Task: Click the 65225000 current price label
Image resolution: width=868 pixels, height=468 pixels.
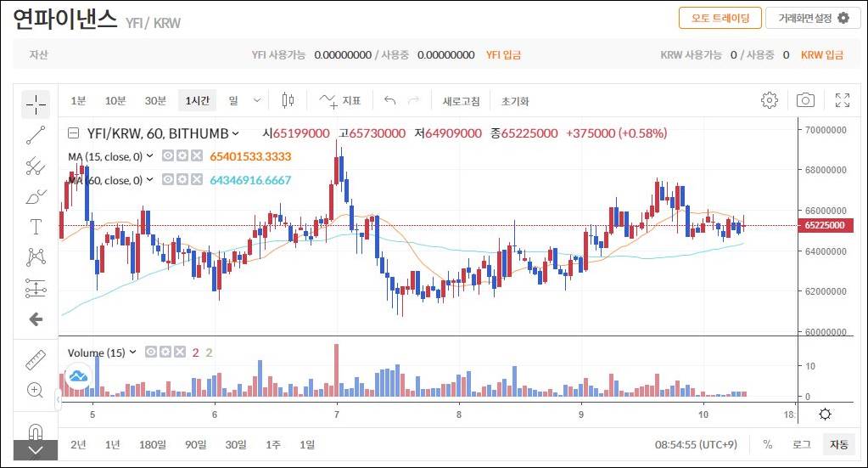Action: click(825, 225)
